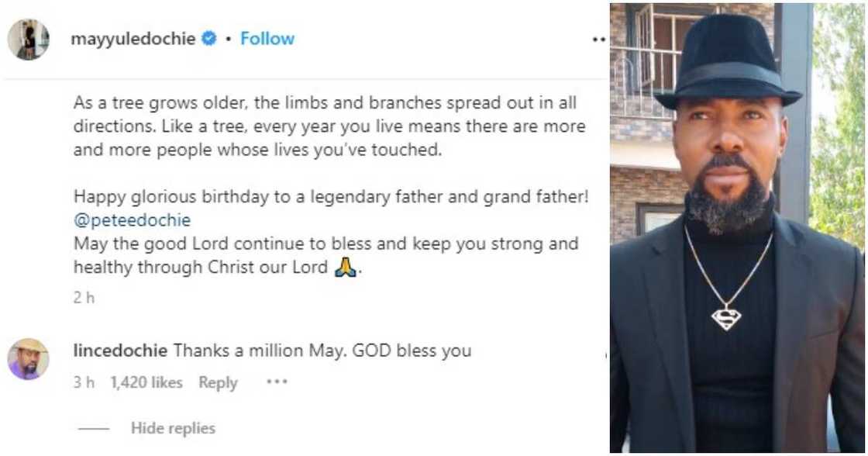Image resolution: width=868 pixels, height=456 pixels.
Task: Collapse replies with Hide replies
Action: click(173, 428)
